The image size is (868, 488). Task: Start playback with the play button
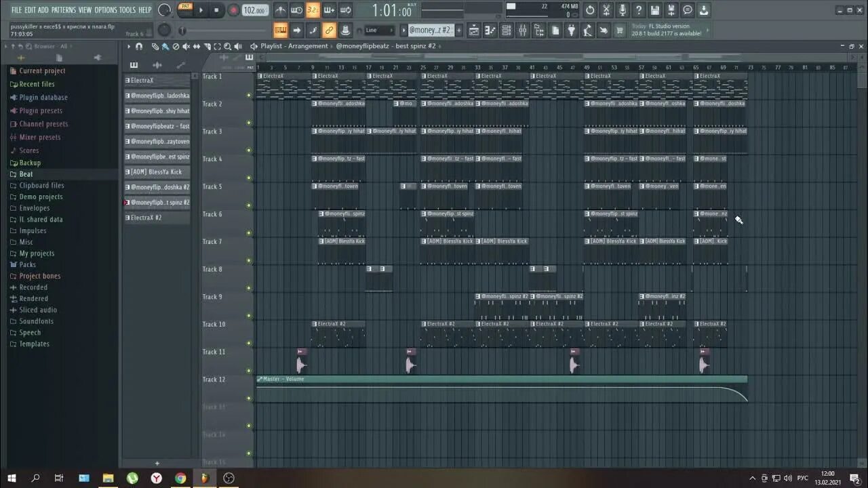pos(201,10)
